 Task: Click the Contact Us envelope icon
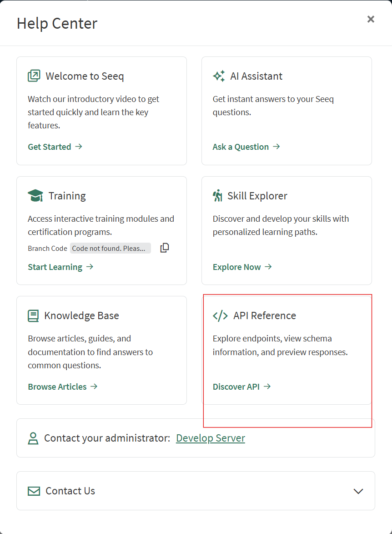pyautogui.click(x=34, y=491)
